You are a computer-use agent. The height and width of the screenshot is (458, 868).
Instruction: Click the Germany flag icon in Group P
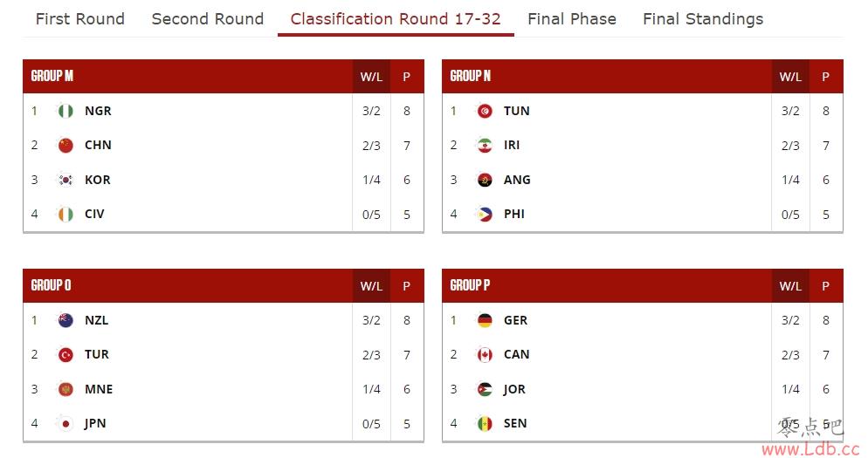[485, 320]
